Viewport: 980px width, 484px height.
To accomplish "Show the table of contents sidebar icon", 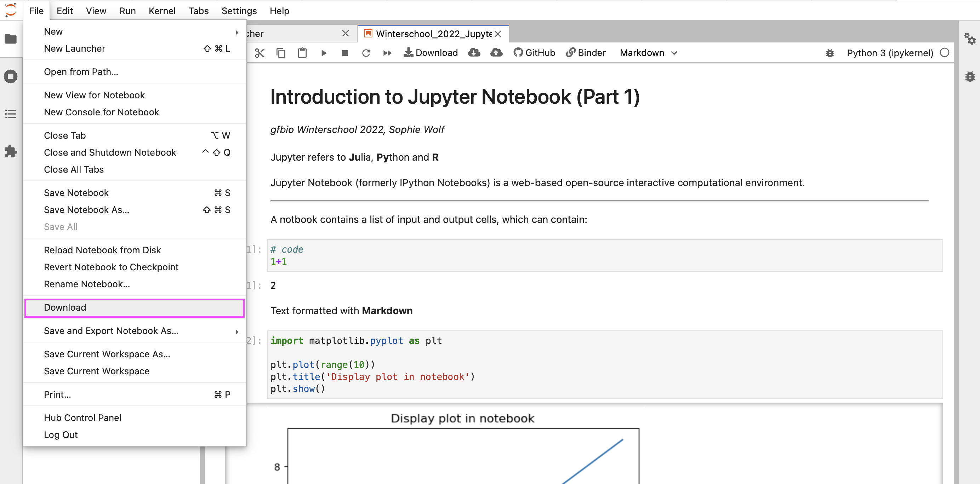I will [x=11, y=114].
